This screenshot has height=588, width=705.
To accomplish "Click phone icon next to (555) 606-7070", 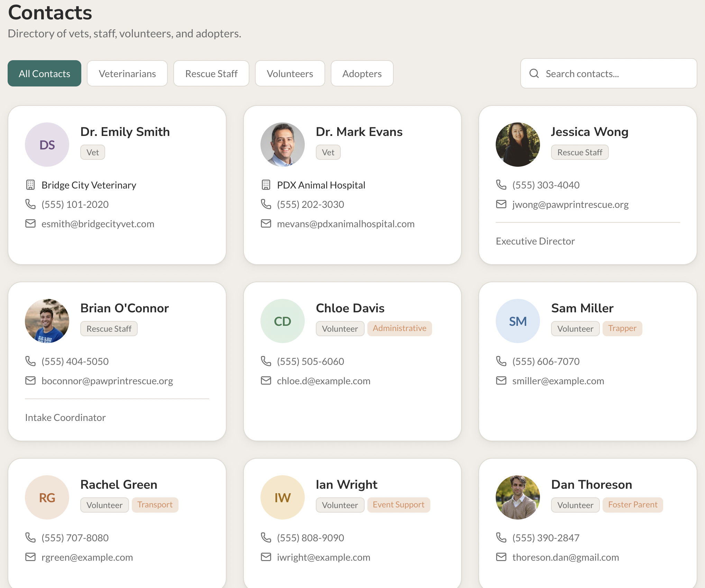I will click(x=501, y=361).
